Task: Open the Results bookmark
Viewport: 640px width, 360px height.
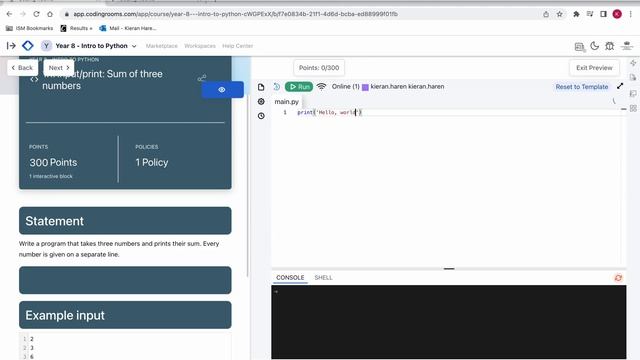Action: point(76,28)
